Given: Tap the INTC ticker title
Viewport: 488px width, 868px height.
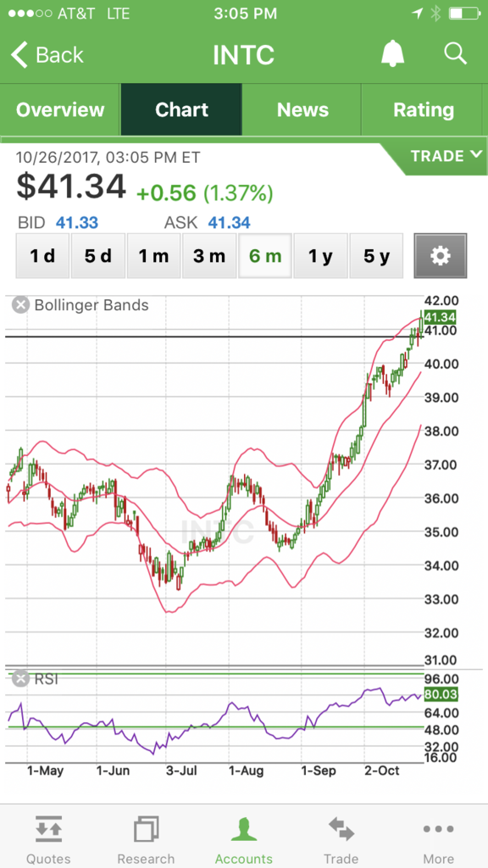Looking at the screenshot, I should (x=243, y=55).
